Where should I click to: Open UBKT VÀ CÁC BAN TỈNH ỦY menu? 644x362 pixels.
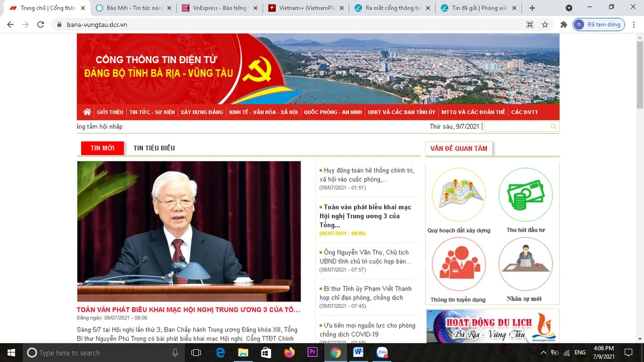[x=401, y=112]
